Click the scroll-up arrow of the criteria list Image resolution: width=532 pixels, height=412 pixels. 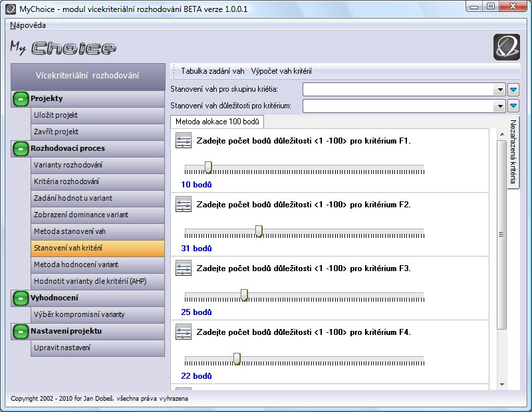pyautogui.click(x=502, y=134)
